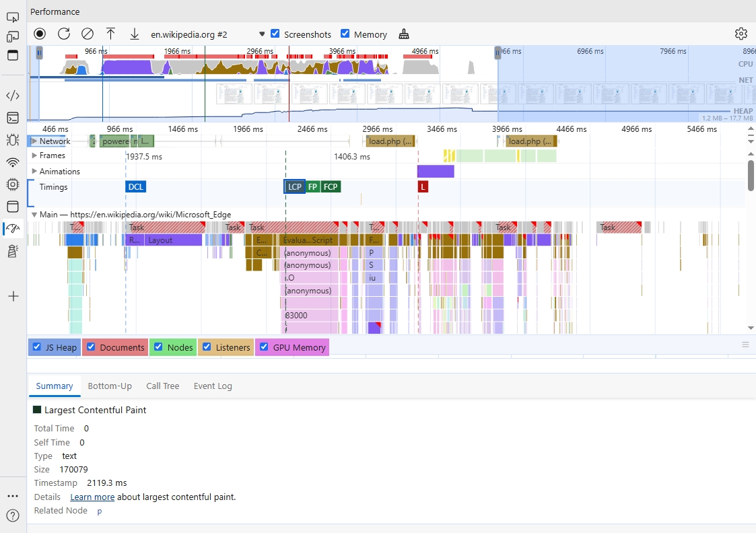This screenshot has width=756, height=533.
Task: Open the Learn more link
Action: [x=92, y=497]
